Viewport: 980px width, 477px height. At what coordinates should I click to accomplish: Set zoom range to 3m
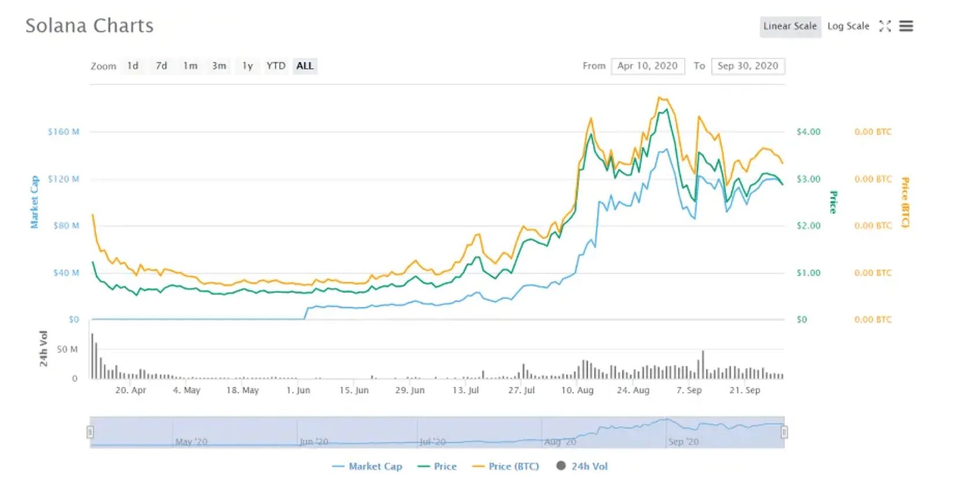point(219,66)
